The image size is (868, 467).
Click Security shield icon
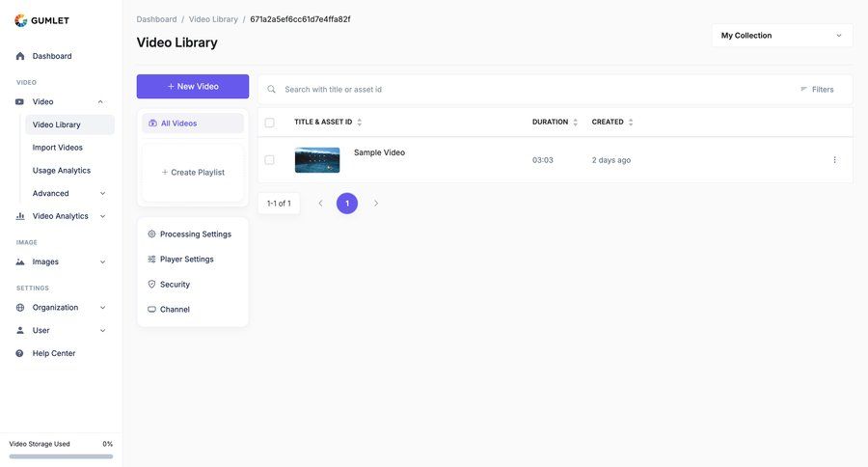[151, 285]
